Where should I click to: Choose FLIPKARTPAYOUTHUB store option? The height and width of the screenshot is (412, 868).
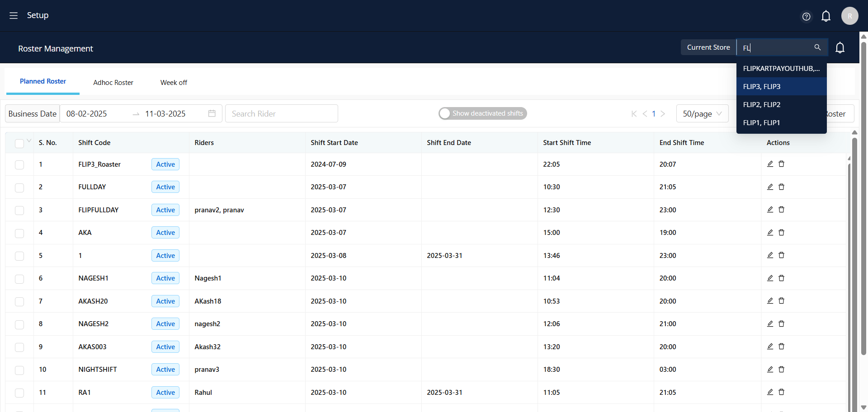pos(781,68)
